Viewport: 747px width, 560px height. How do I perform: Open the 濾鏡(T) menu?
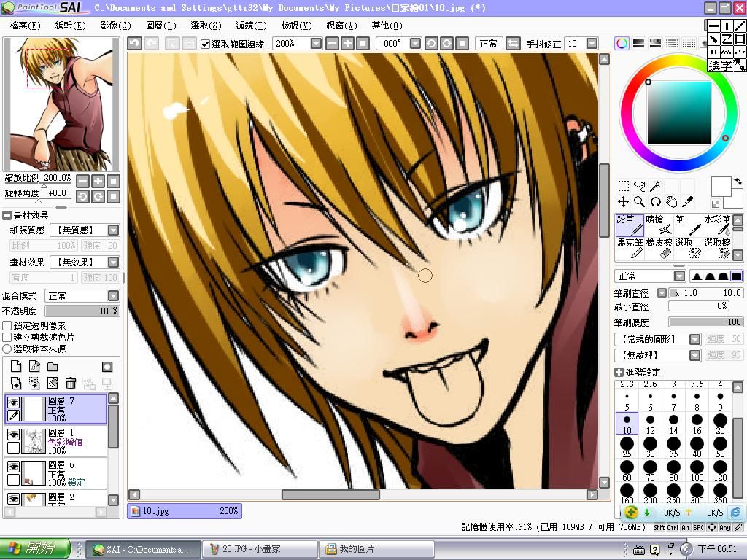(x=252, y=26)
